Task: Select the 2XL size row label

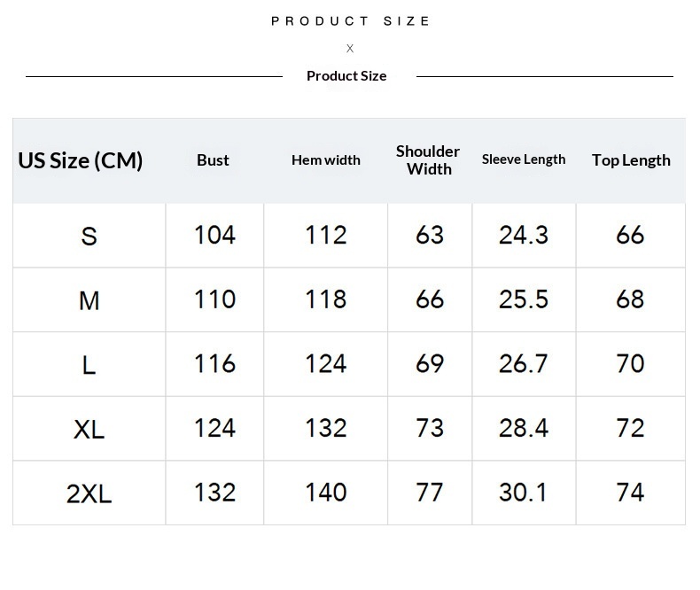Action: 89,493
